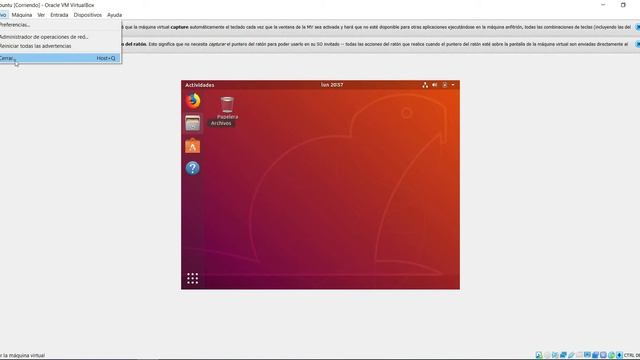Restore down the VirtualBox window
This screenshot has height=360, width=640.
623,5
